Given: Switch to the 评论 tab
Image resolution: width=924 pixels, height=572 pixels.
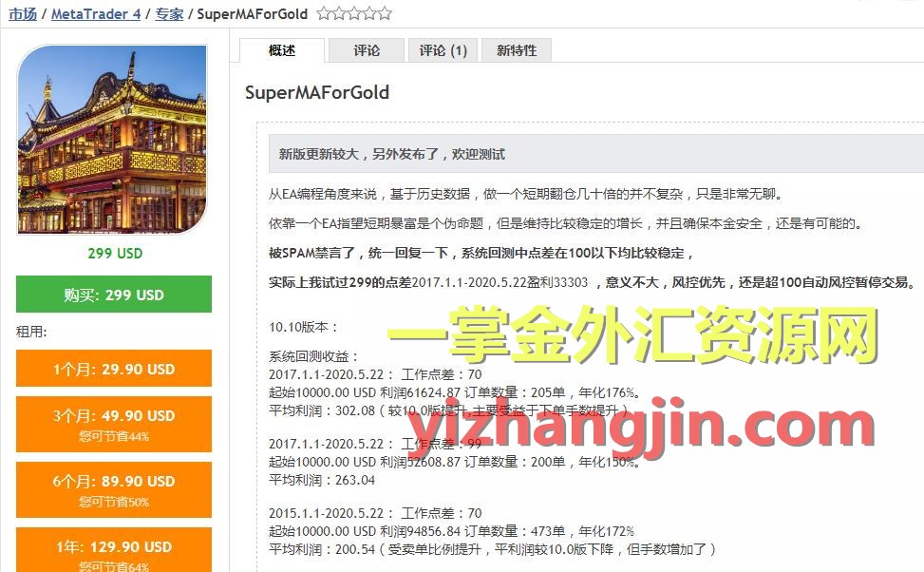Looking at the screenshot, I should pyautogui.click(x=367, y=50).
